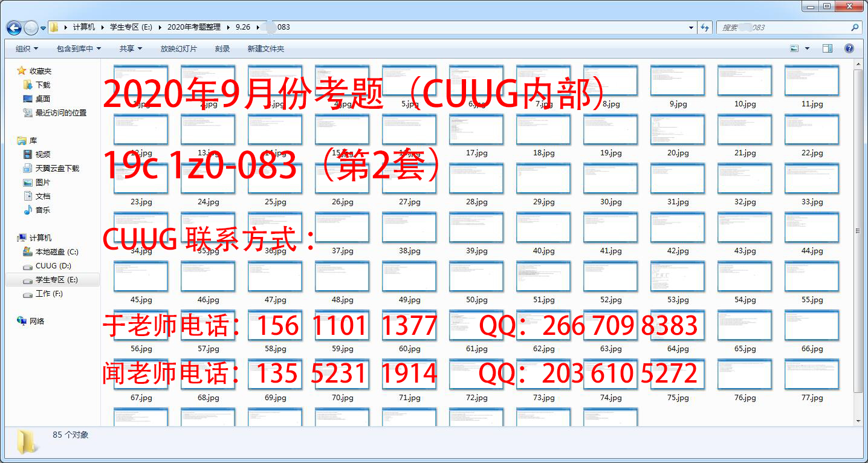
Task: Click the vertical scrollbar thumb
Action: point(858,230)
